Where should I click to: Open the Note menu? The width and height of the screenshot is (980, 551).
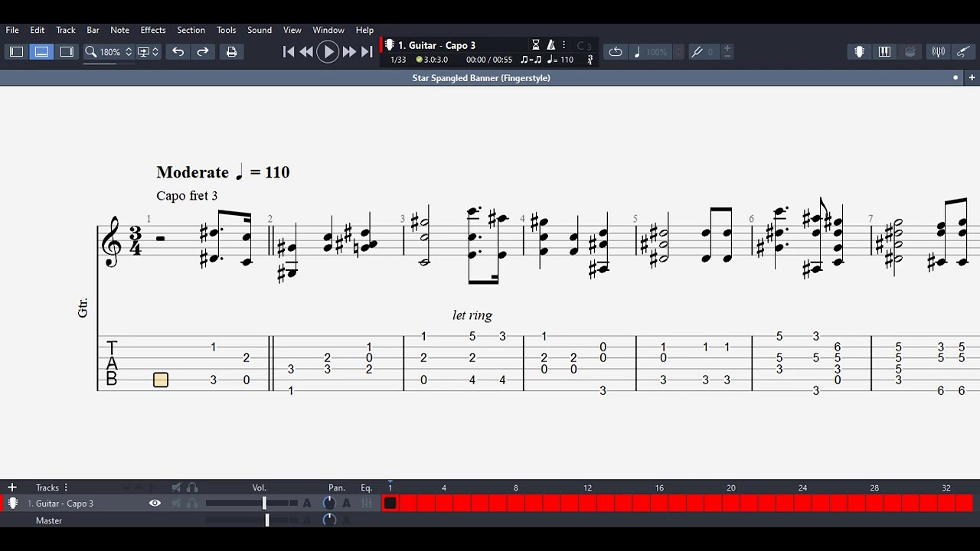(x=119, y=30)
